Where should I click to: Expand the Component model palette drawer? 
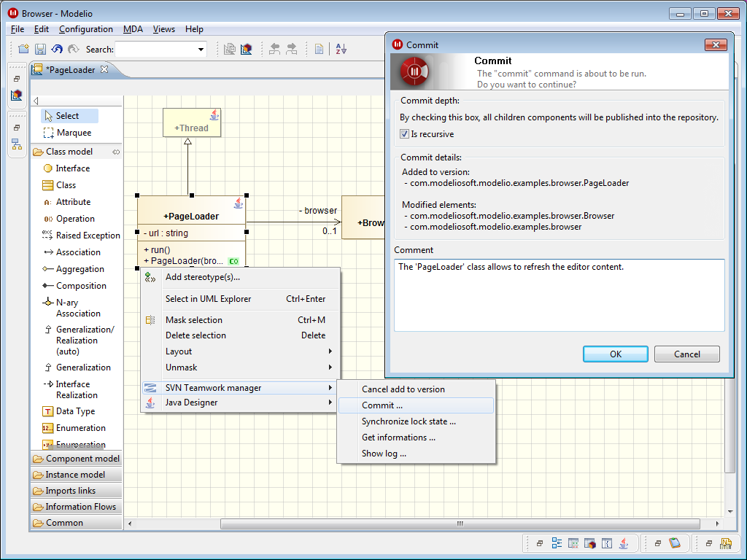click(76, 459)
